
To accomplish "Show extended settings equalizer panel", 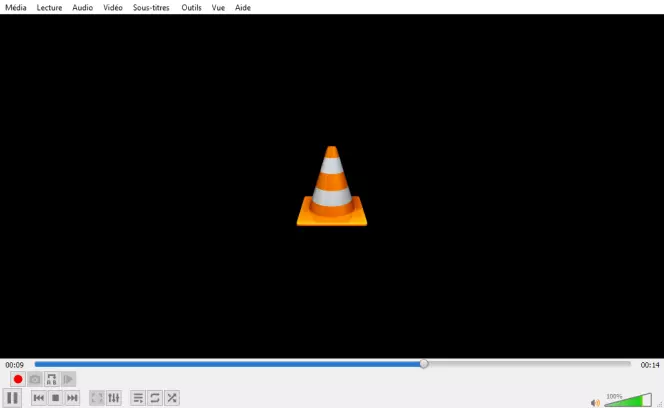I will 114,398.
